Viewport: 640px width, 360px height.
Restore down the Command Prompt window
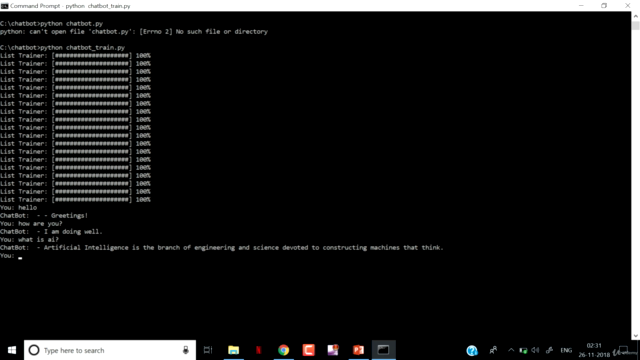604,6
